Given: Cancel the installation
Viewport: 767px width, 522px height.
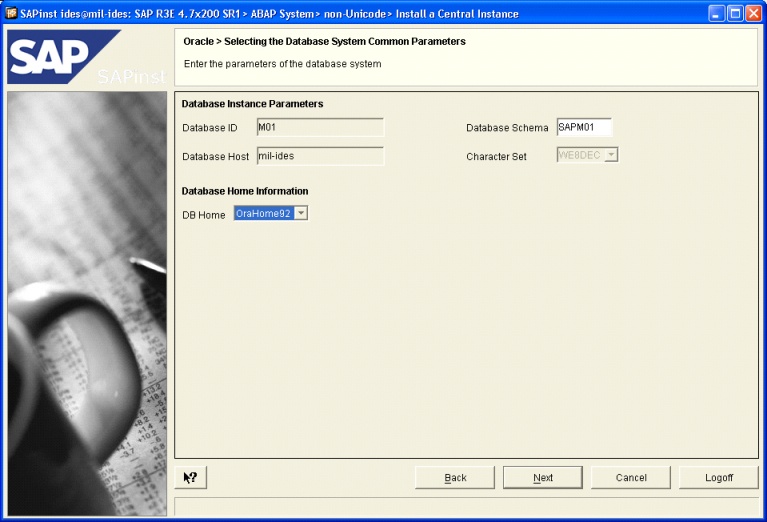Looking at the screenshot, I should [631, 477].
